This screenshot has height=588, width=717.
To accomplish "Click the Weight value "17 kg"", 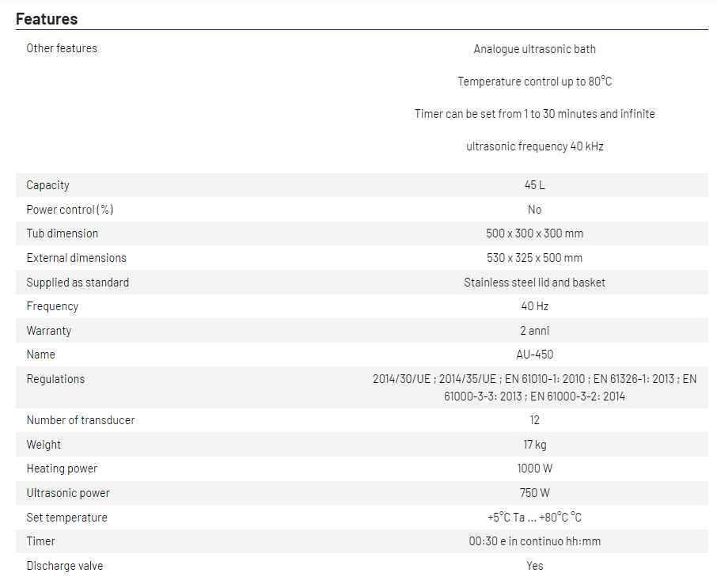I will pyautogui.click(x=535, y=445).
